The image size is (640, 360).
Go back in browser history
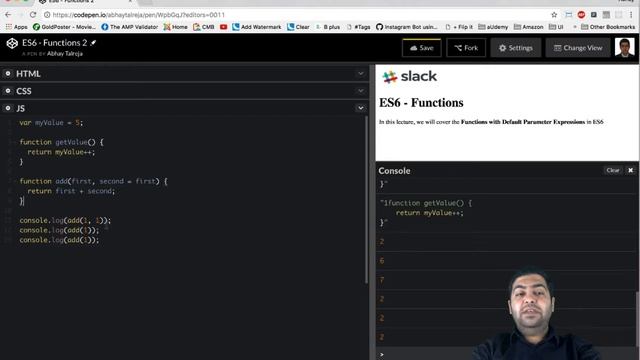pos(8,15)
